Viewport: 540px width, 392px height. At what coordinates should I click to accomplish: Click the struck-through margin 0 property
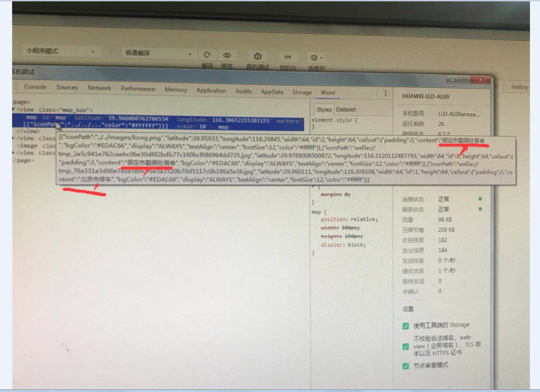(335, 195)
